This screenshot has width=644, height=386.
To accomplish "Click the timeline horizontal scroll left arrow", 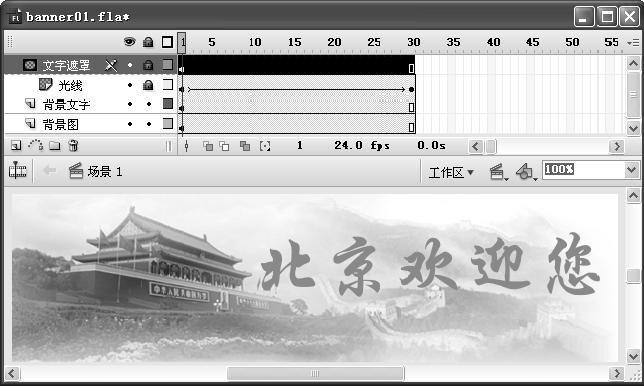I will coord(476,146).
